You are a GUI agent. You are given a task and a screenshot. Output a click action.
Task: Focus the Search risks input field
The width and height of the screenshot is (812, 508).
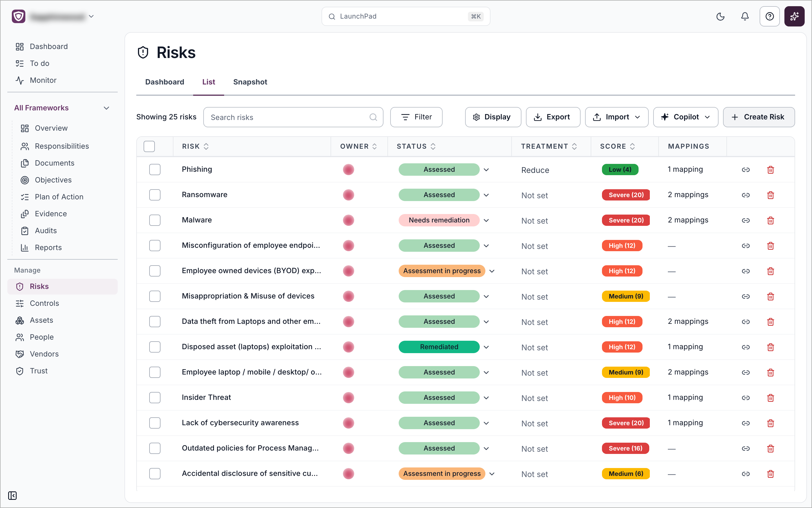[293, 117]
